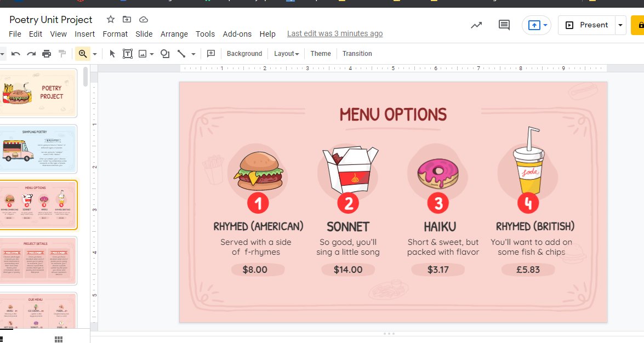Open the comment history icon
This screenshot has height=343, width=644.
click(x=504, y=25)
